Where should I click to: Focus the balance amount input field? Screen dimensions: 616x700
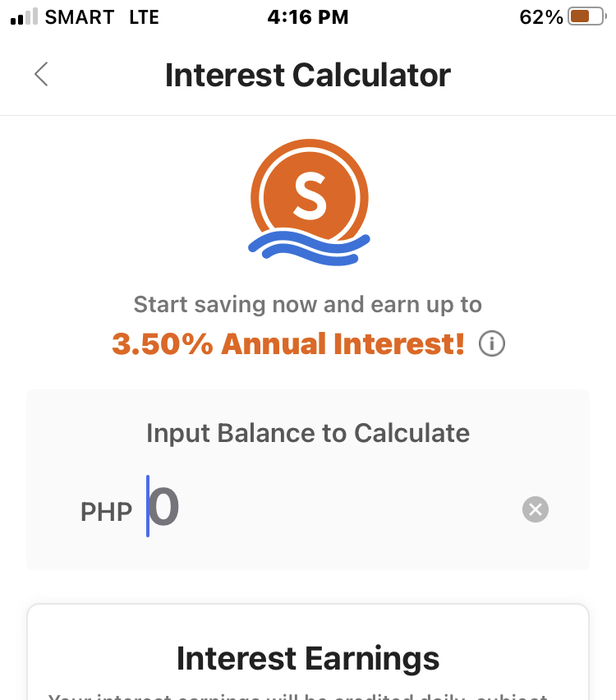(329, 509)
